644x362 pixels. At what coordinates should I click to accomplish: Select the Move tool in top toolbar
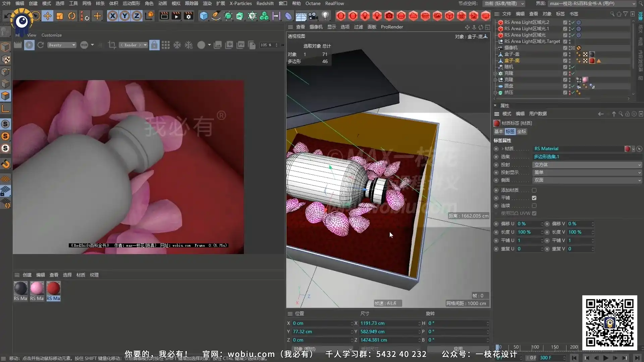(48, 16)
